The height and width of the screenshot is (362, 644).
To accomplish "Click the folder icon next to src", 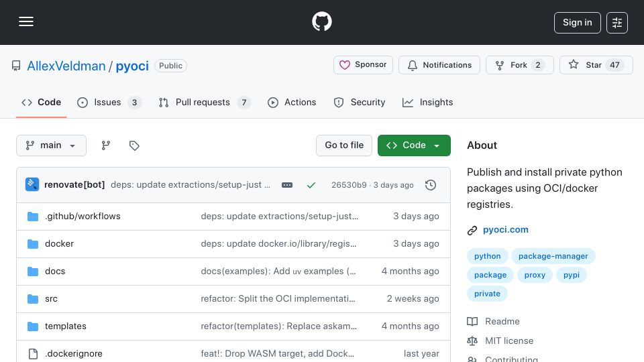I will click(33, 299).
